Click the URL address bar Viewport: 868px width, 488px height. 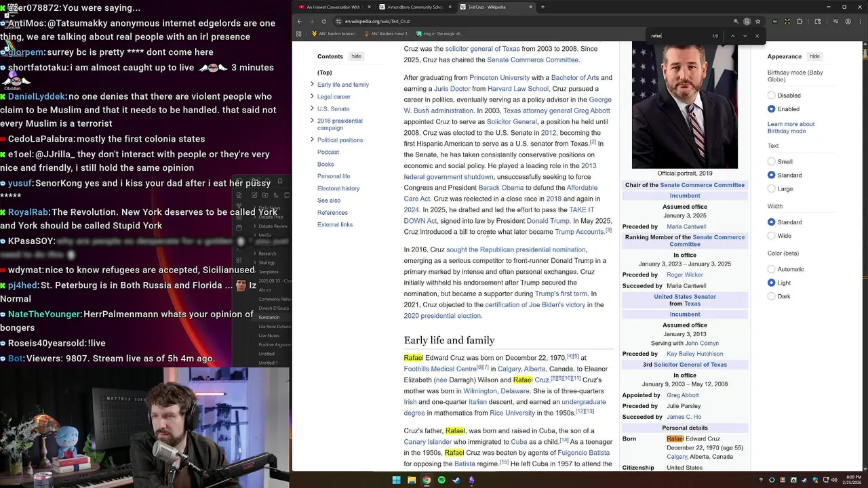tap(529, 21)
